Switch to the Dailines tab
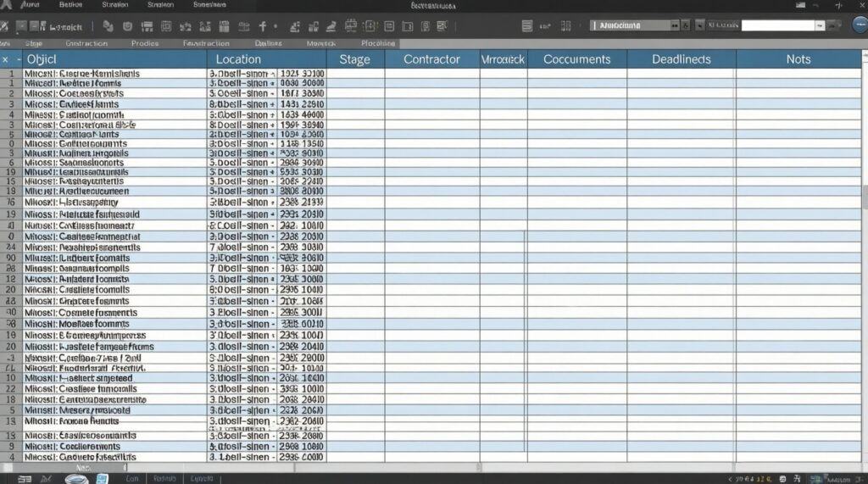868x484 pixels. (269, 43)
